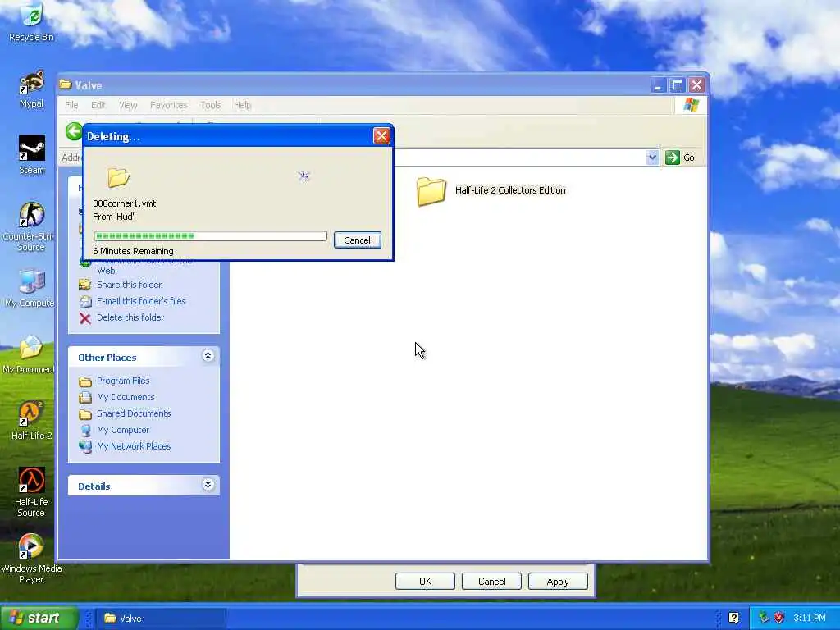This screenshot has width=840, height=630.
Task: Open the View menu
Action: click(x=128, y=105)
